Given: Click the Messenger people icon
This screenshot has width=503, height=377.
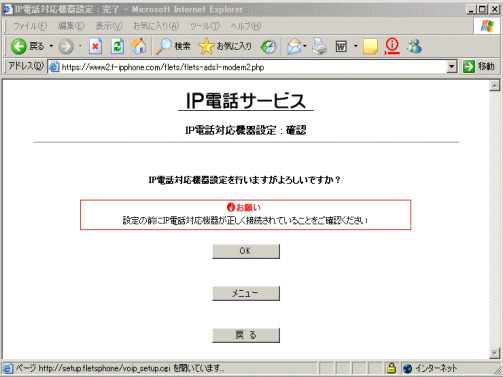Looking at the screenshot, I should 414,46.
